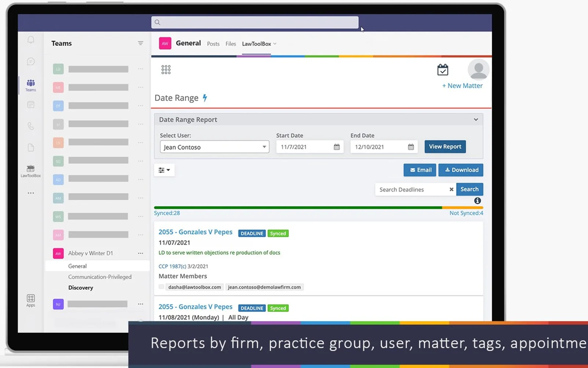This screenshot has width=588, height=368.
Task: Open 2055 - Gonzales V Pepes matter dated 11/08/2021
Action: [x=196, y=307]
